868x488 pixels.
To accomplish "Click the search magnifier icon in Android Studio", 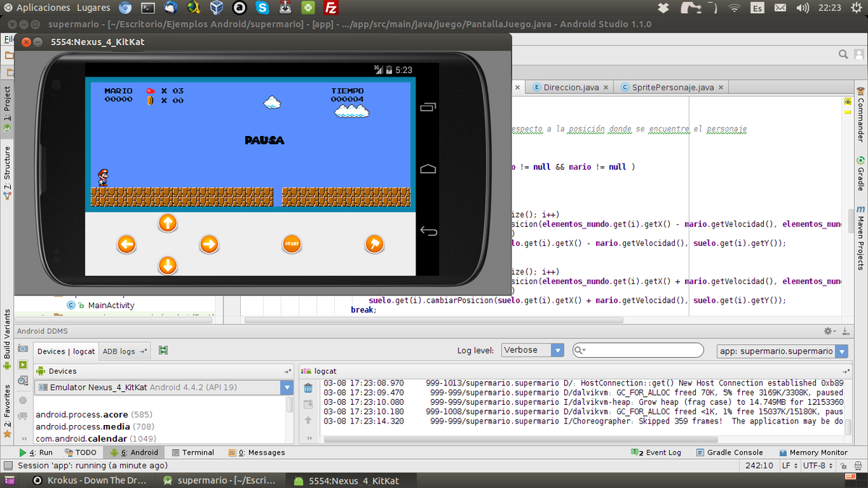I will point(843,54).
